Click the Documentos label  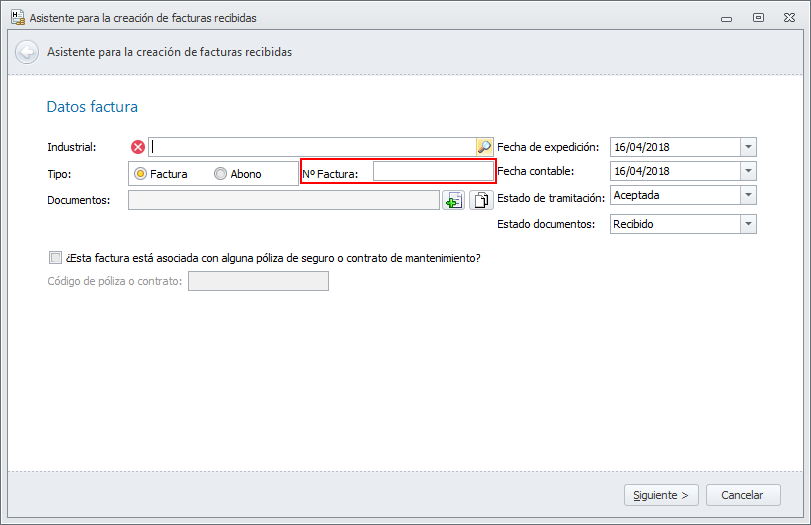coord(79,200)
